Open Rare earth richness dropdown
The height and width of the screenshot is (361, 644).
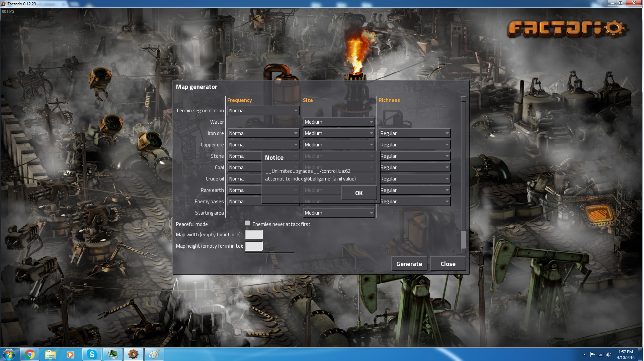click(x=415, y=190)
